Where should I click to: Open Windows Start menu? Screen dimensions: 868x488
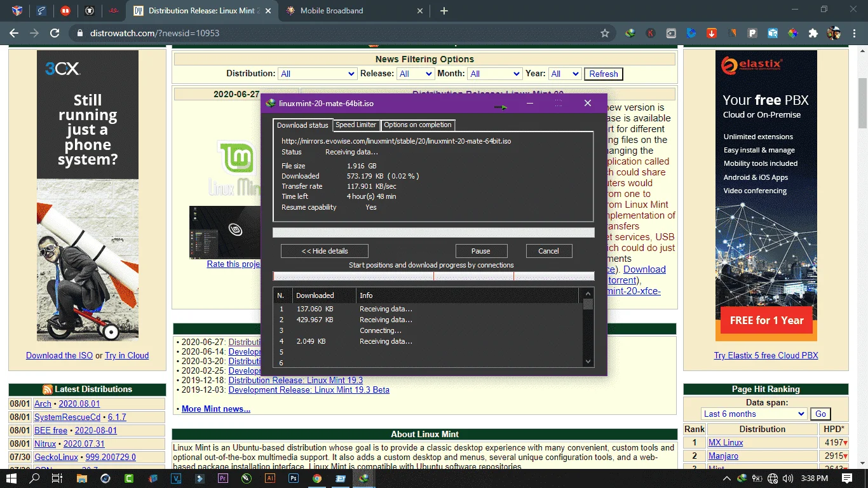coord(11,478)
